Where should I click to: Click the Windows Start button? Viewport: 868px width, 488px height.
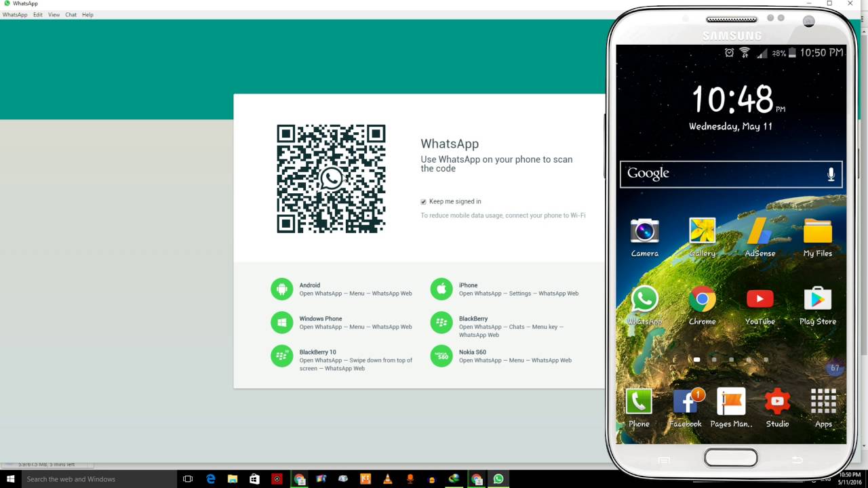coord(10,479)
